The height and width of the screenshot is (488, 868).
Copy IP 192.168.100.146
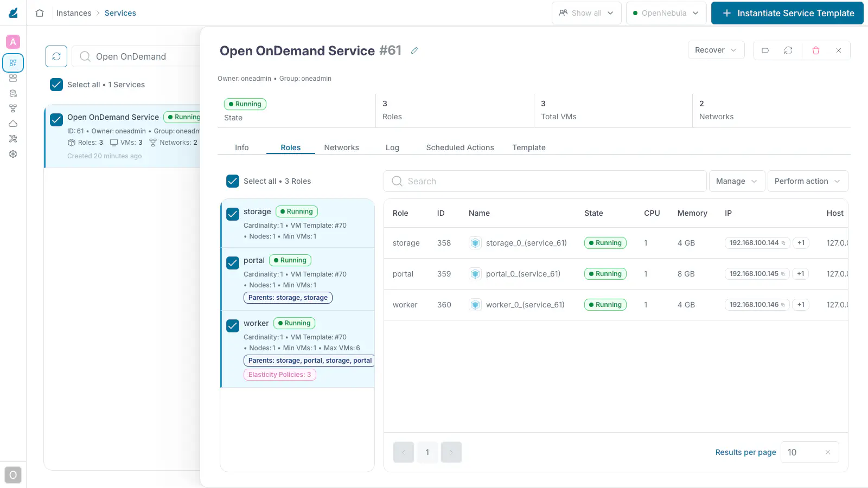783,305
